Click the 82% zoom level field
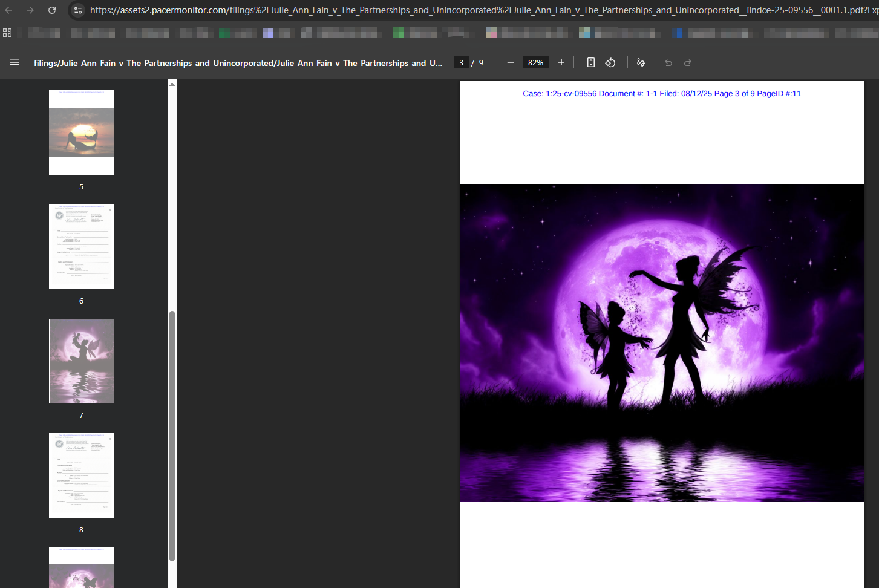 (535, 62)
